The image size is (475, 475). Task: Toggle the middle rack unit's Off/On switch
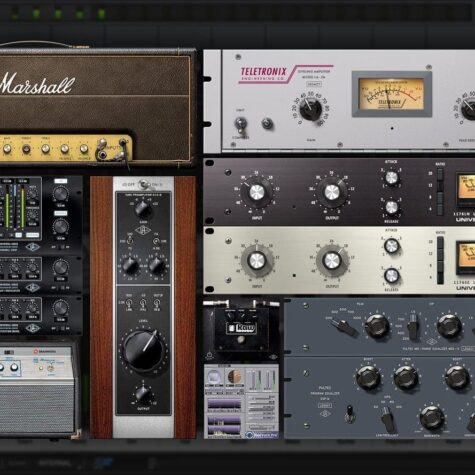[x=61, y=288]
